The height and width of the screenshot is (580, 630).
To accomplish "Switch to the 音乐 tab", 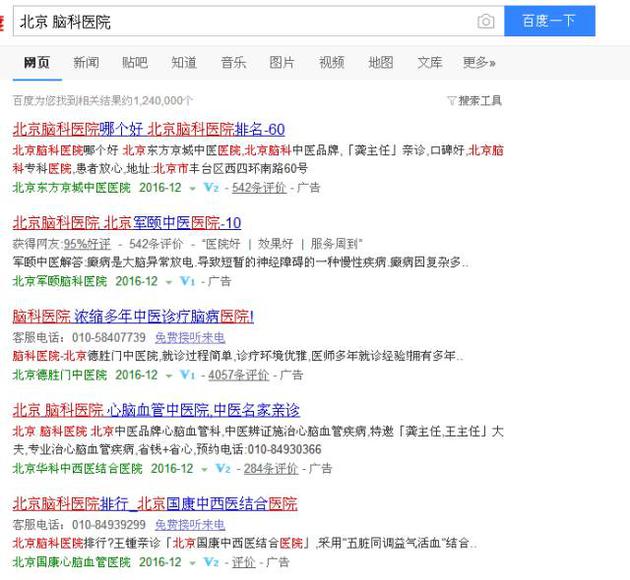I will click(233, 63).
